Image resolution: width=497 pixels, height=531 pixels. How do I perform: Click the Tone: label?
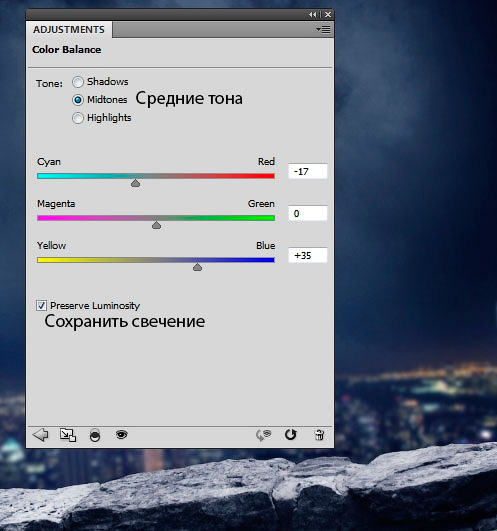(49, 84)
